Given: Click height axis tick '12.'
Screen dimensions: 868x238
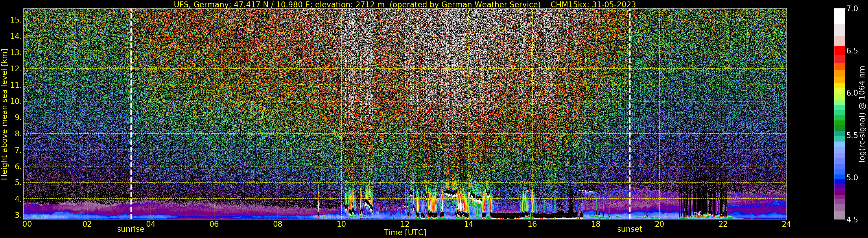Looking at the screenshot, I should click(x=16, y=69).
